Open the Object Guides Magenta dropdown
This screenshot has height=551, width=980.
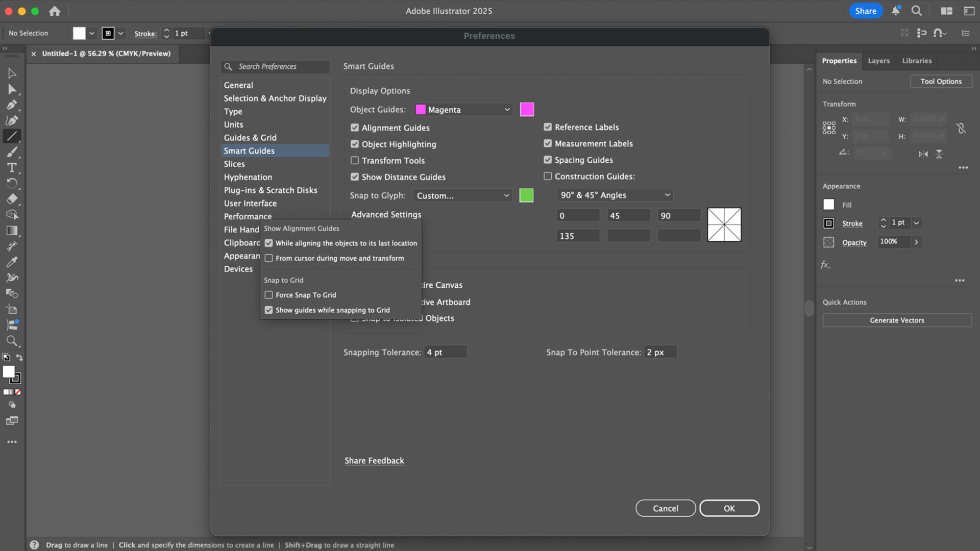(463, 110)
